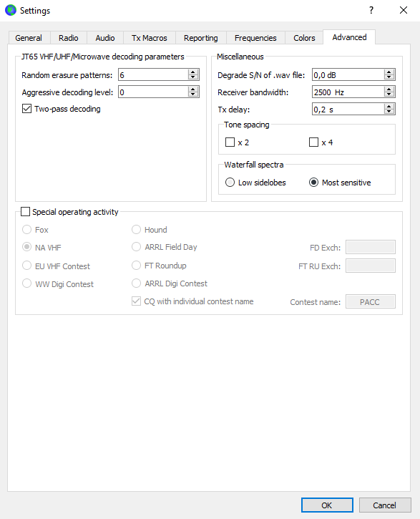Increase Tx delay with up arrow
This screenshot has height=519, width=420.
tap(389, 107)
